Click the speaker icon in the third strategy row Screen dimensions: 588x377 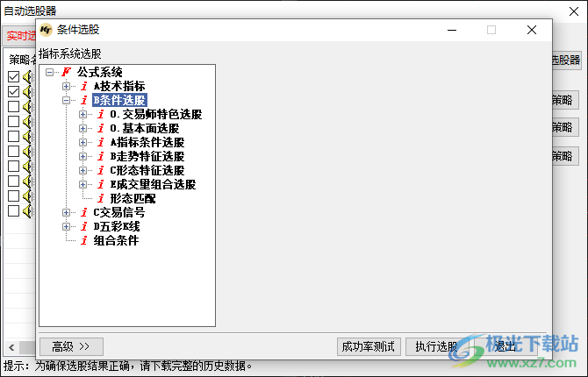point(28,106)
